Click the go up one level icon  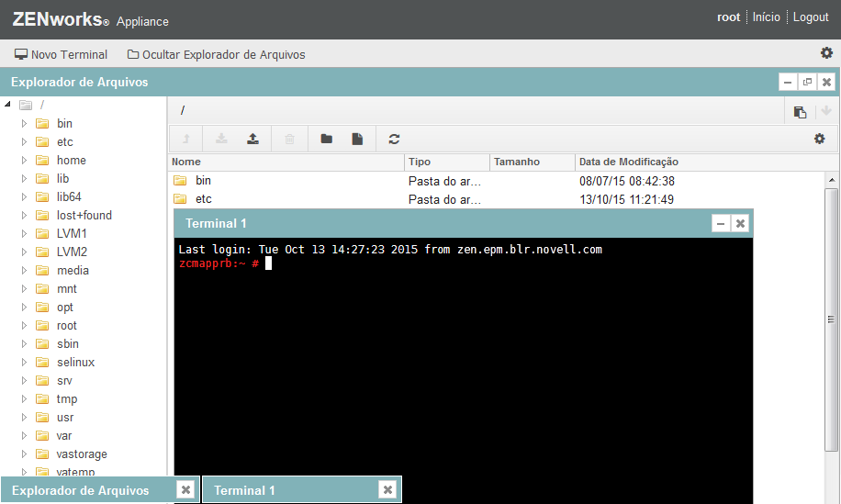pos(186,139)
